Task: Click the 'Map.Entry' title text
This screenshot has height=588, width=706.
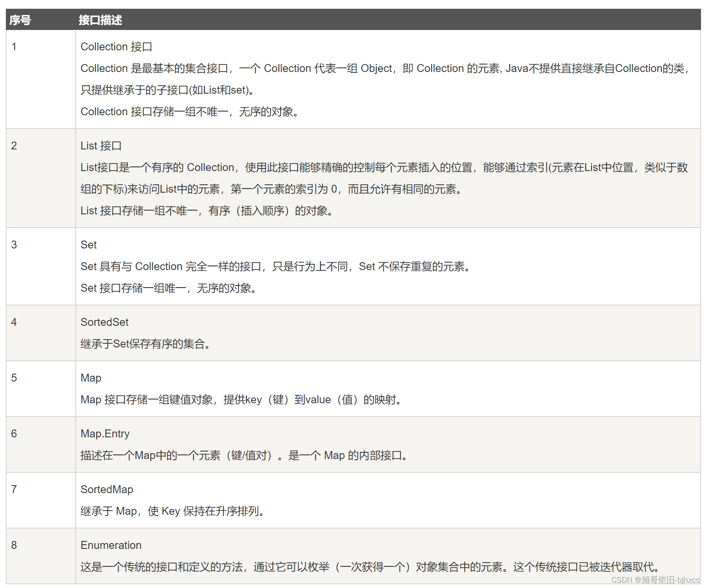Action: 105,434
